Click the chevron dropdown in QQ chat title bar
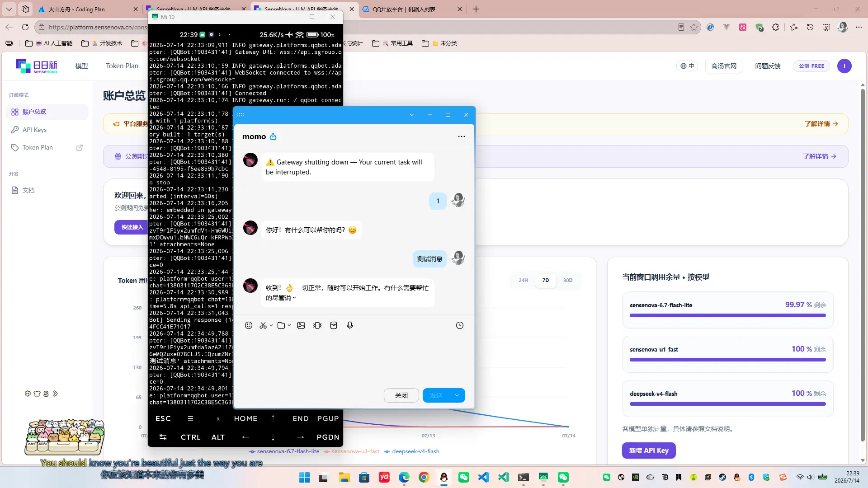The height and width of the screenshot is (488, 868). point(412,115)
